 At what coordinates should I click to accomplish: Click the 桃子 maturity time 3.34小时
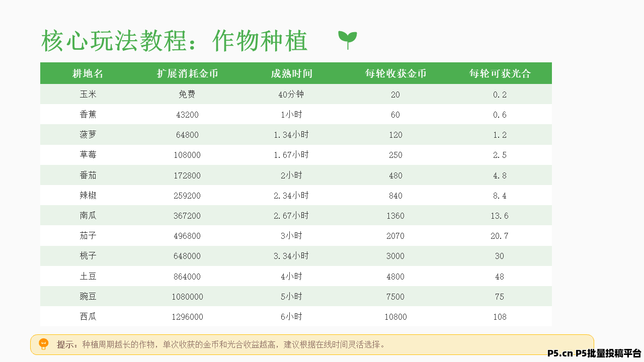click(291, 256)
